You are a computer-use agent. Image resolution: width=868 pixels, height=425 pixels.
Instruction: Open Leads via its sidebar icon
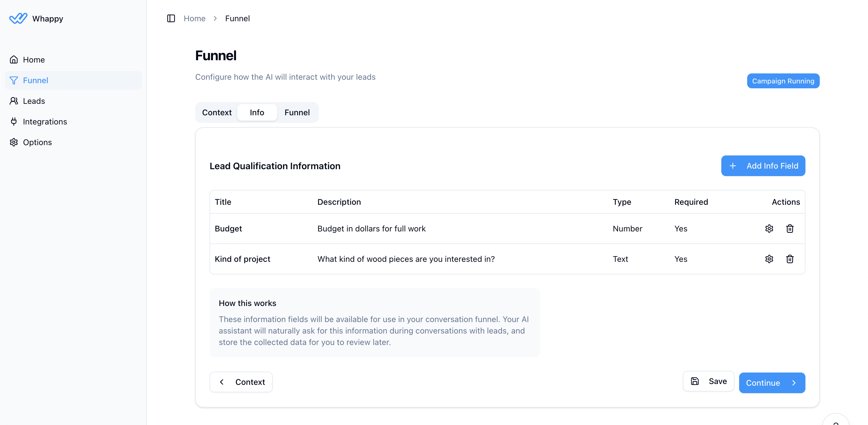[x=14, y=101]
